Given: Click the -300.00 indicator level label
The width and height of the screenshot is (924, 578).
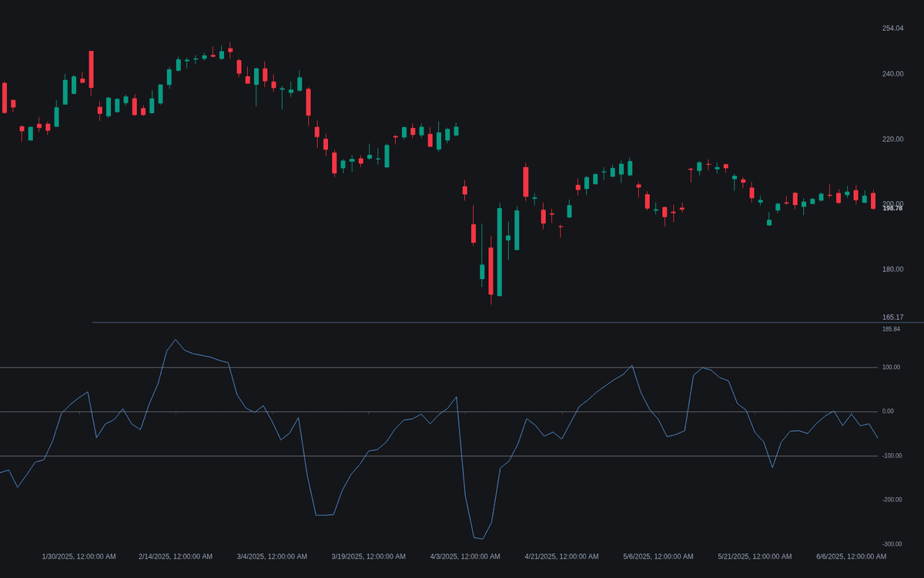Looking at the screenshot, I should (891, 544).
